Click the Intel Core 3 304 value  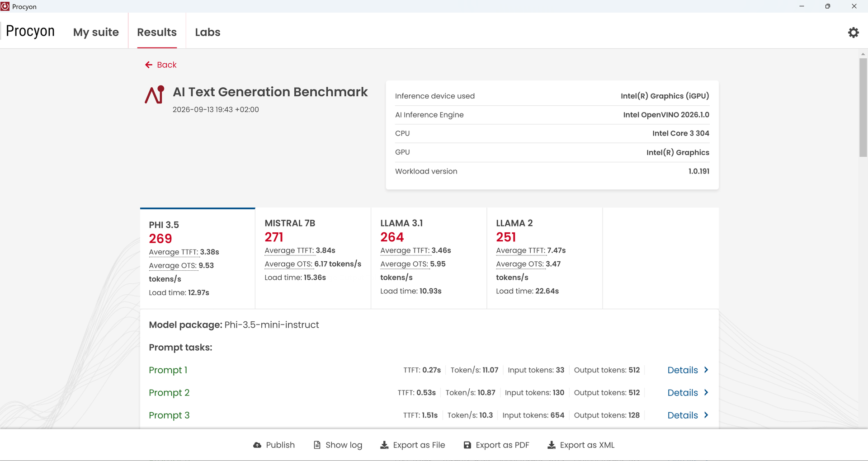click(x=681, y=133)
